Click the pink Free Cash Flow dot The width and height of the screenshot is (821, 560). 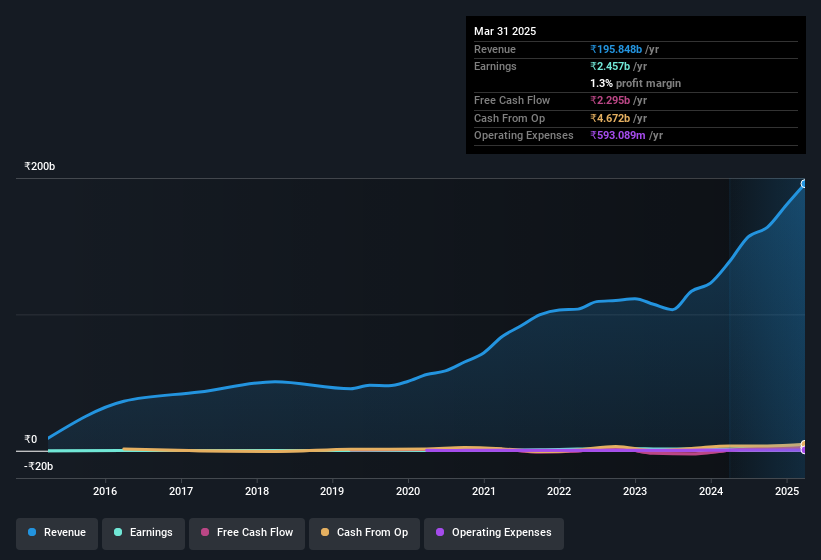(x=205, y=532)
